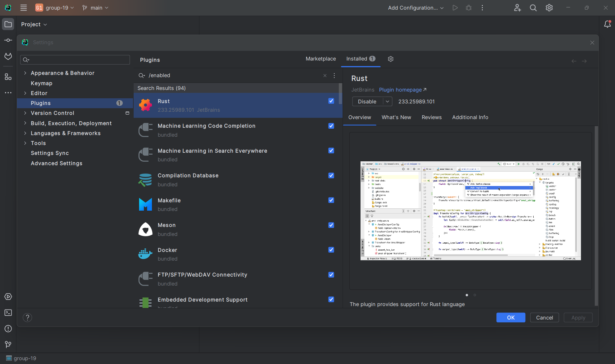The width and height of the screenshot is (615, 364).
Task: Open the Services tool window
Action: point(8,297)
